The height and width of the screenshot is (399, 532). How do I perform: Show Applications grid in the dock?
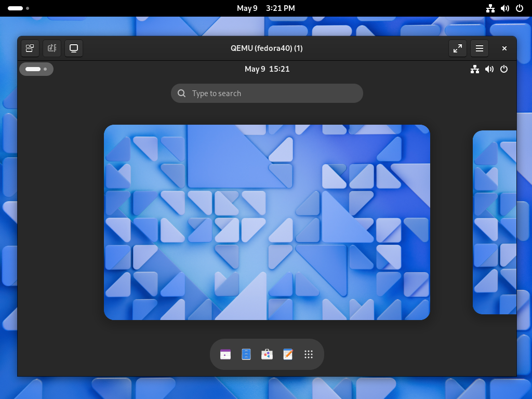tap(309, 354)
